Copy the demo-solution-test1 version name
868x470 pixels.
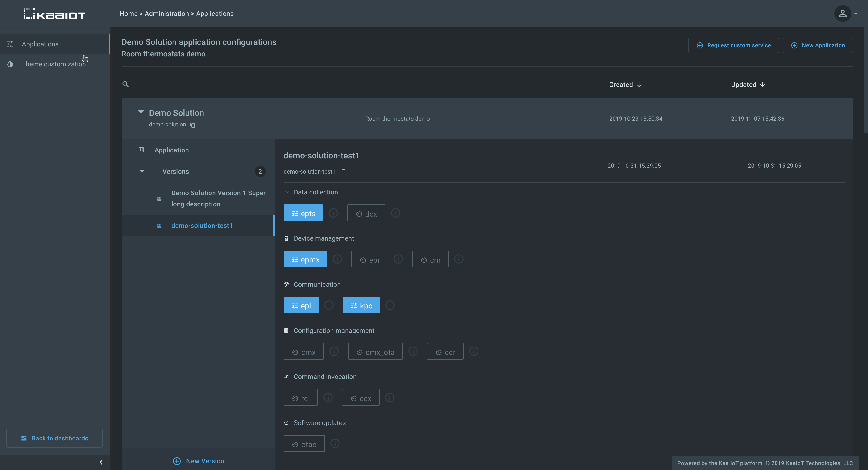point(344,172)
